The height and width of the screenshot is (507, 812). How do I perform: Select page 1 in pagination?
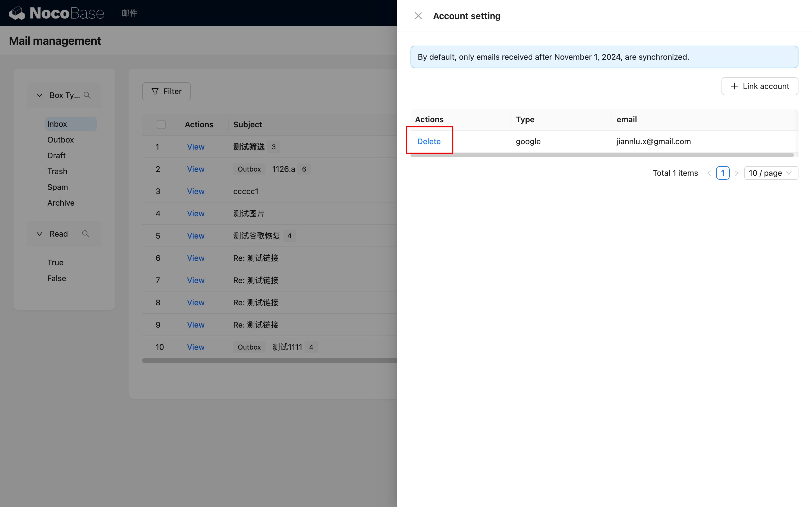pos(722,173)
